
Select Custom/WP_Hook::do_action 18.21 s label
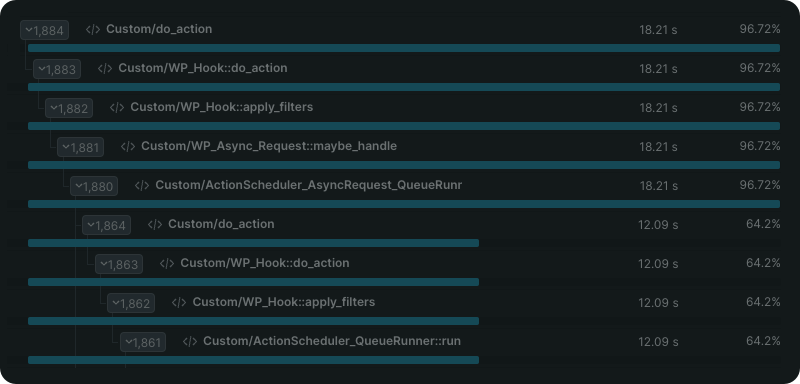(203, 68)
